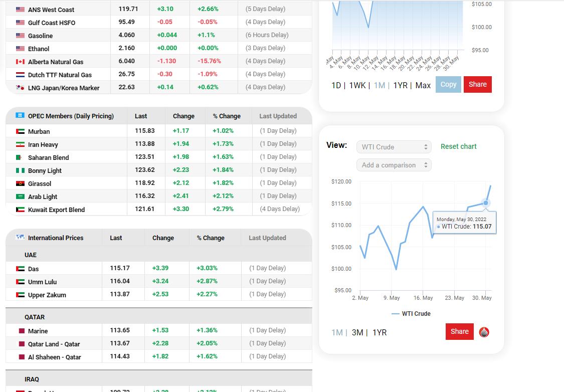This screenshot has height=392, width=564.
Task: Switch upper chart to 1D range
Action: (336, 86)
